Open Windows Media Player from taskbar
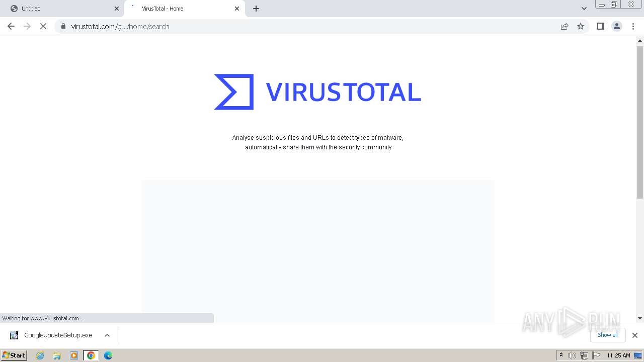Screen dimensions: 644x362 74,355
